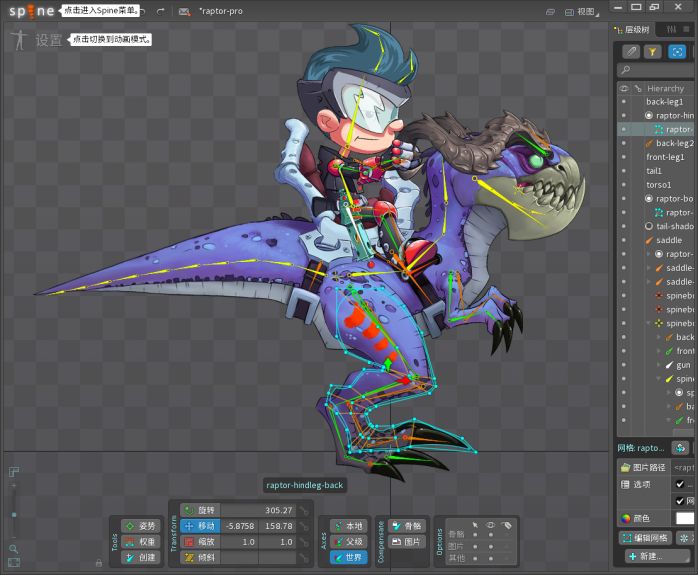Screen dimensions: 698x575
Task: Click the eye column header icon
Action: click(x=624, y=89)
